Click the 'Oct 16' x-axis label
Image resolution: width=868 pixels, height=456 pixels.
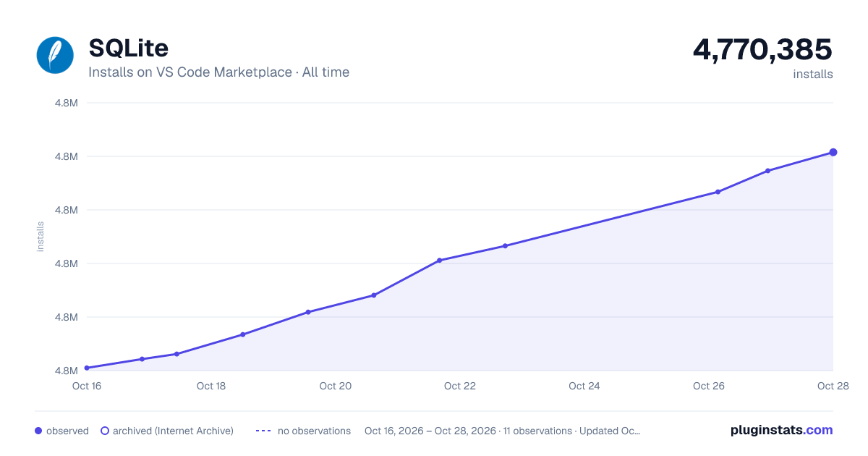[87, 386]
